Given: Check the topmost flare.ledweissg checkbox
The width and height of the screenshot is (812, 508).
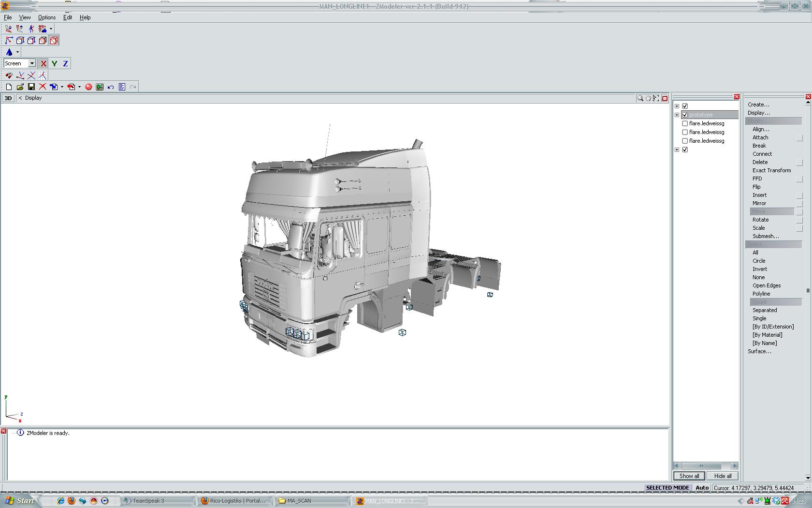Looking at the screenshot, I should pos(685,123).
